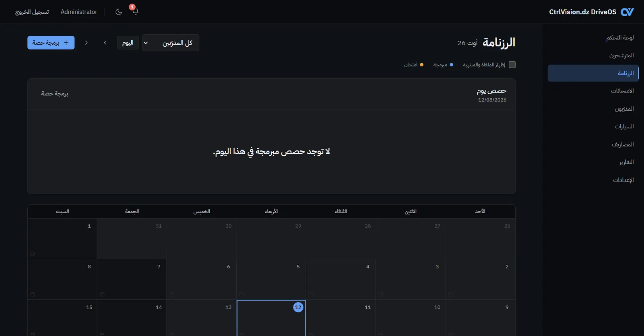The width and height of the screenshot is (644, 336).
Task: Click the left-pointing chevron beside اليوم
Action: point(105,43)
